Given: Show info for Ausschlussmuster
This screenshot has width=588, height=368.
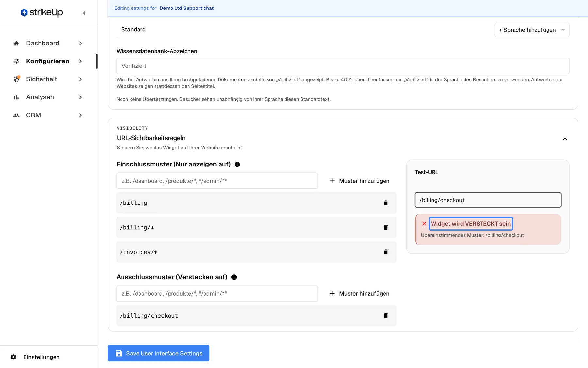Looking at the screenshot, I should point(234,277).
